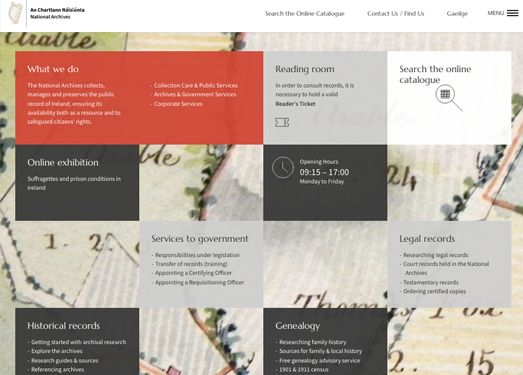Open the Reader's Ticket link
This screenshot has width=523, height=375.
[x=296, y=104]
